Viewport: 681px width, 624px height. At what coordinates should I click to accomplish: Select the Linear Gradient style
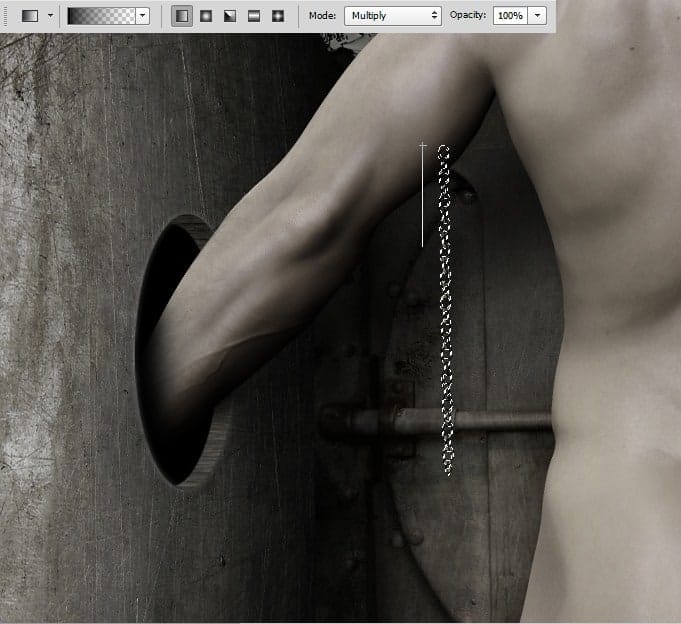[182, 16]
